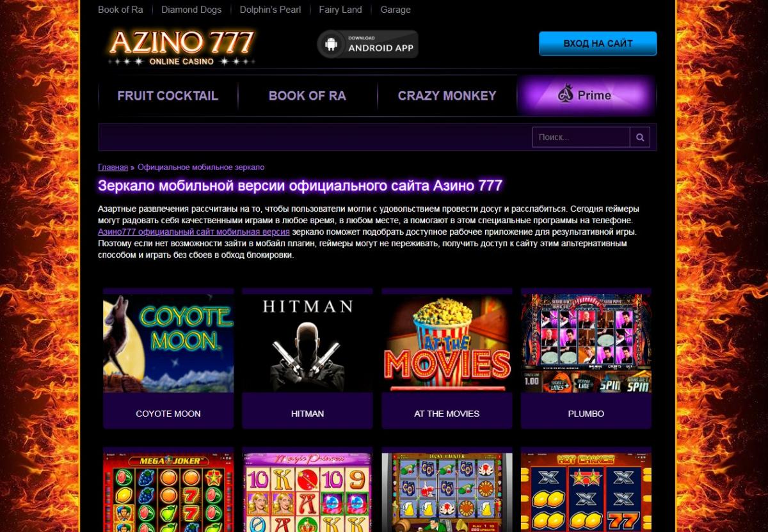The width and height of the screenshot is (768, 532).
Task: Follow the Главная breadcrumb link
Action: point(113,167)
